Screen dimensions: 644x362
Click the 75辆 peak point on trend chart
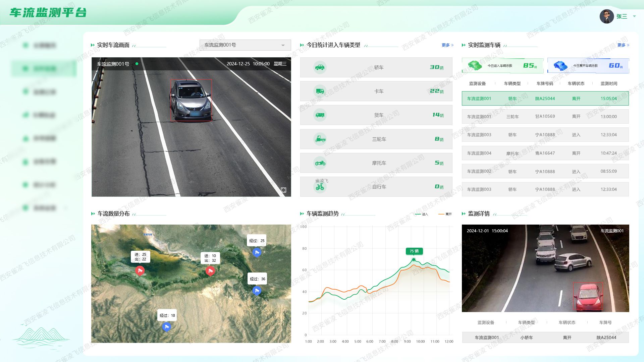(414, 259)
